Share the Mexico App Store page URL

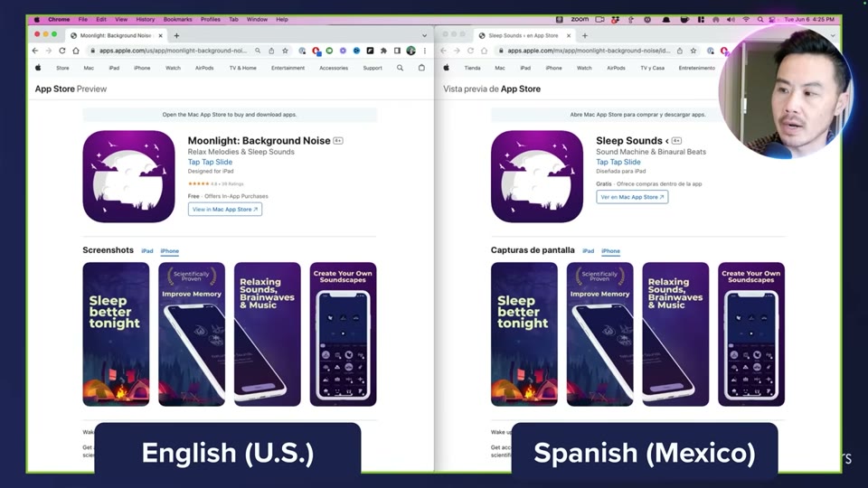point(680,51)
